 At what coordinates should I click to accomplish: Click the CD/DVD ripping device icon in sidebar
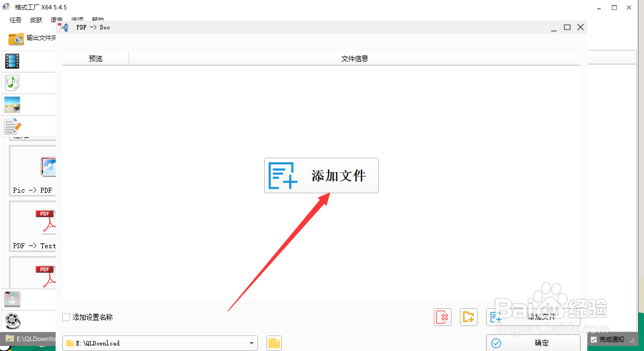12,299
